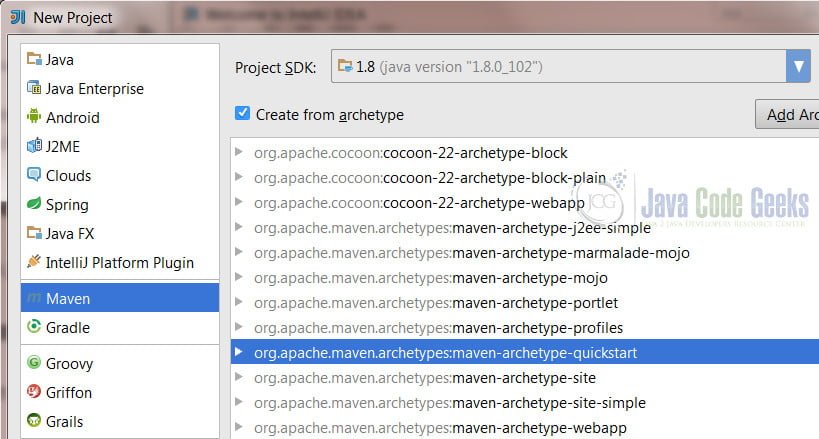The width and height of the screenshot is (819, 439).
Task: Click the Add Archetype button
Action: click(x=787, y=114)
